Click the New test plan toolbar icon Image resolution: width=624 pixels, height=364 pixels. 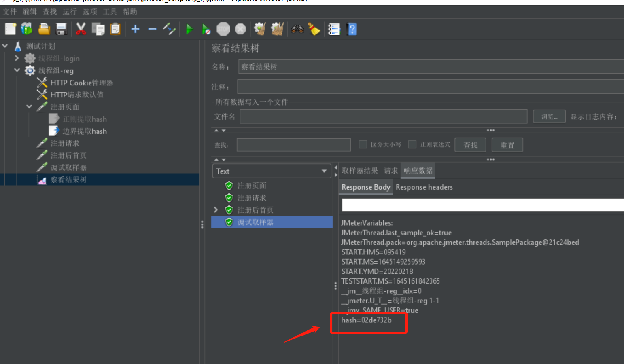coord(11,29)
